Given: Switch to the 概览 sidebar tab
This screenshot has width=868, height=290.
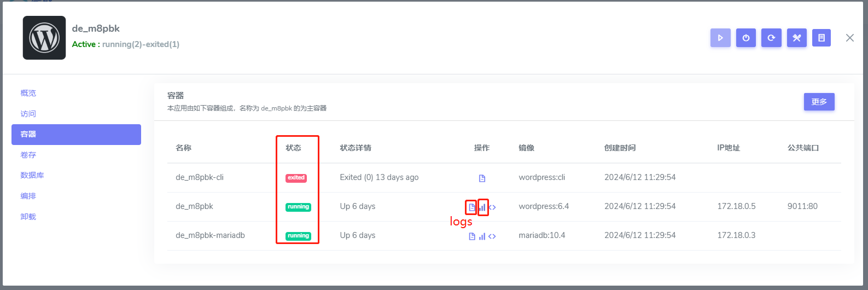Looking at the screenshot, I should (28, 93).
